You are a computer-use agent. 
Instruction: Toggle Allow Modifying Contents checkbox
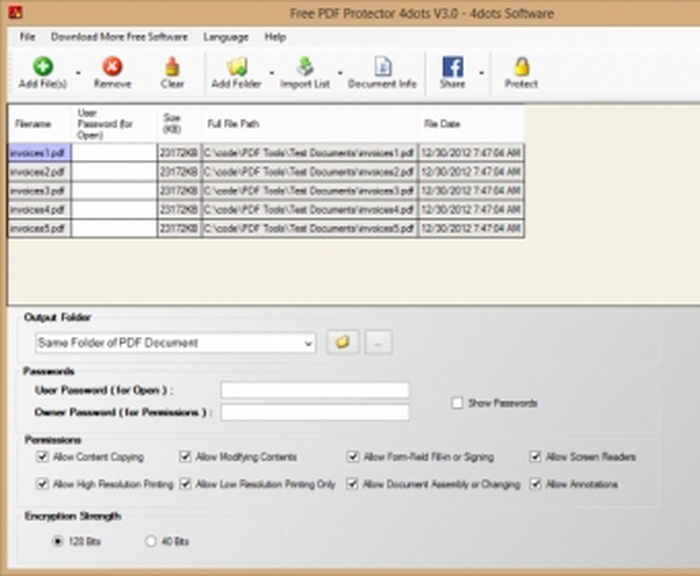click(x=185, y=456)
